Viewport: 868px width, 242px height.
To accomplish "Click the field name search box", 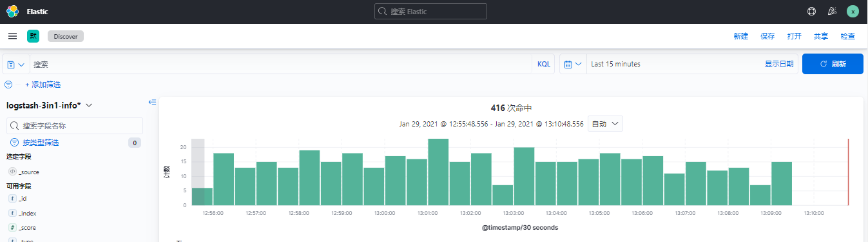I will [75, 126].
